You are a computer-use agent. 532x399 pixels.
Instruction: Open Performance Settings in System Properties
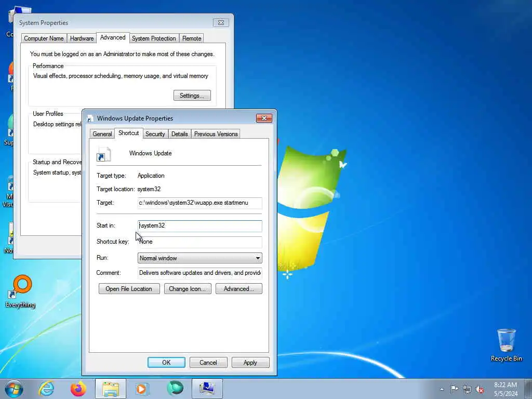tap(192, 96)
